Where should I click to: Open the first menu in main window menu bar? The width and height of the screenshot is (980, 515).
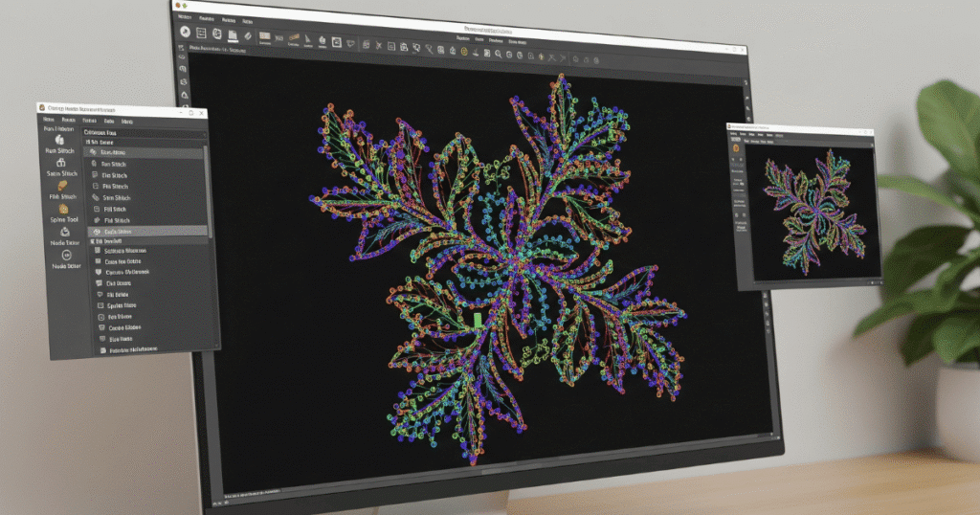pyautogui.click(x=185, y=17)
